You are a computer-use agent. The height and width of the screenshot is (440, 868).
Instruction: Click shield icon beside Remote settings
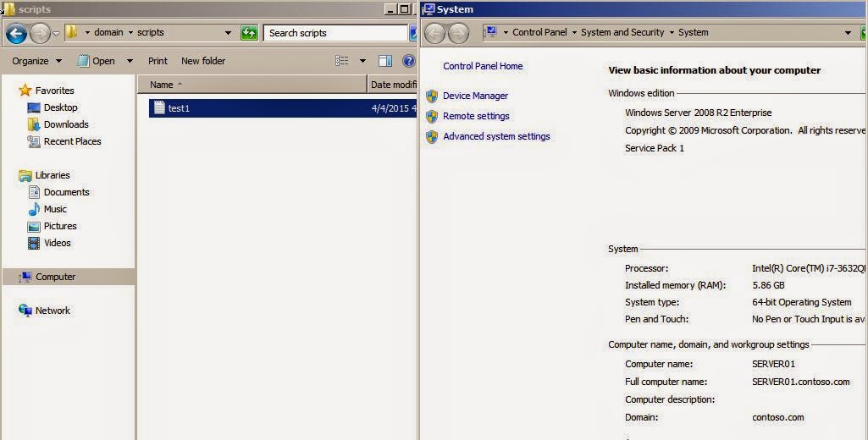(433, 117)
